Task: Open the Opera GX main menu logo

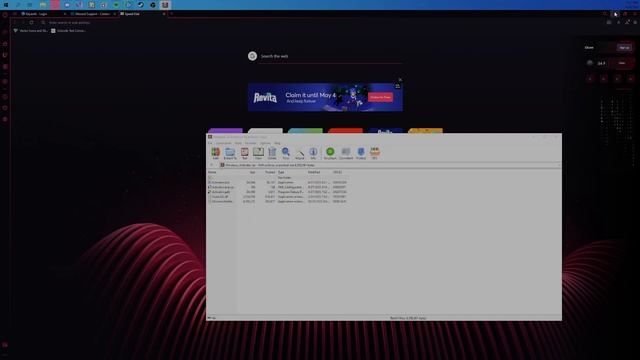Action: pyautogui.click(x=5, y=14)
